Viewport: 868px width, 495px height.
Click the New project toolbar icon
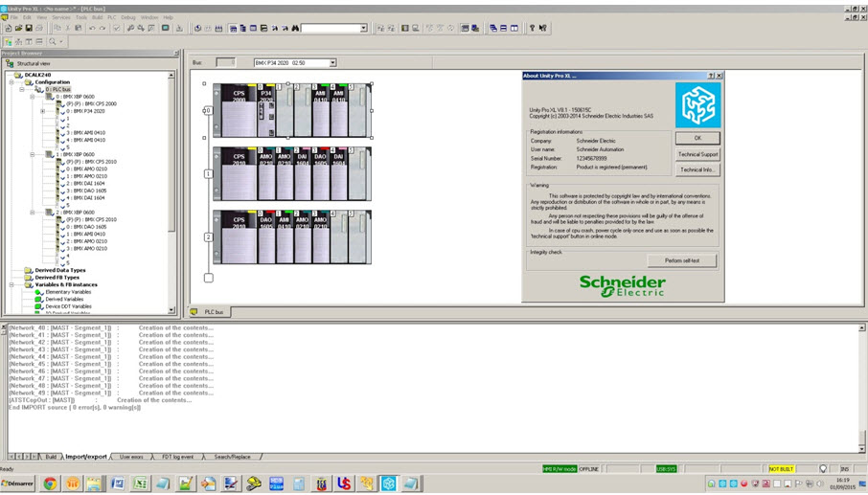point(9,28)
